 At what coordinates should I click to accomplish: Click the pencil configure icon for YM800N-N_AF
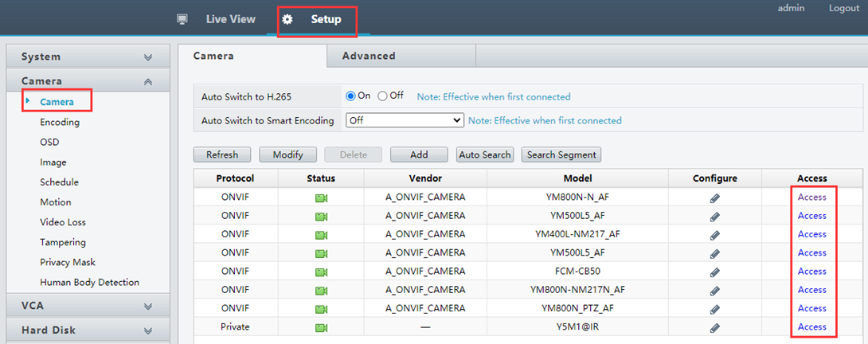tap(715, 197)
